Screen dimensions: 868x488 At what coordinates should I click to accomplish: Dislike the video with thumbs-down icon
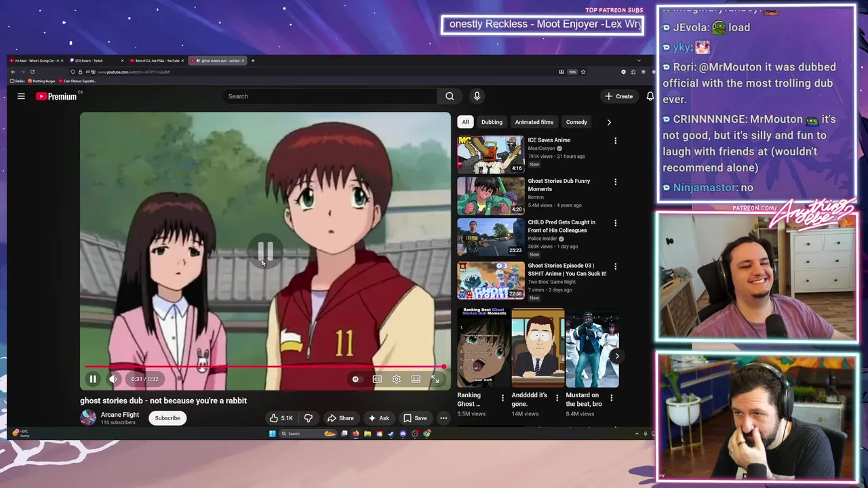tap(309, 418)
